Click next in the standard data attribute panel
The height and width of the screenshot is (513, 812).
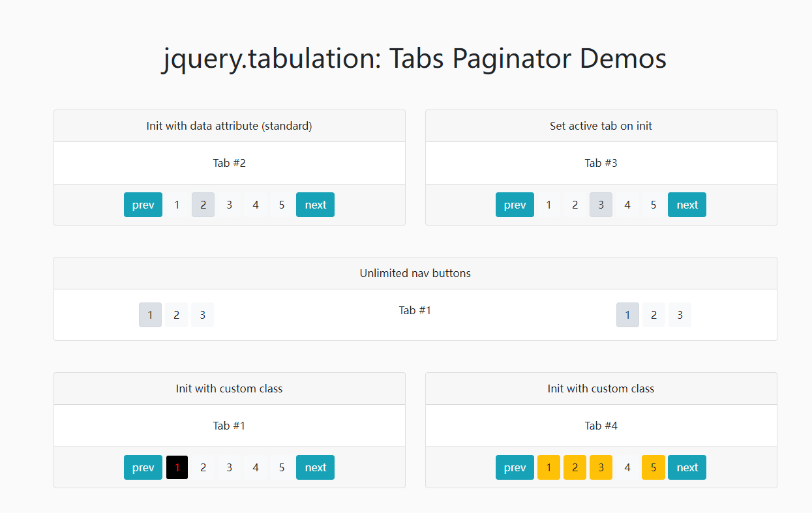pyautogui.click(x=315, y=205)
